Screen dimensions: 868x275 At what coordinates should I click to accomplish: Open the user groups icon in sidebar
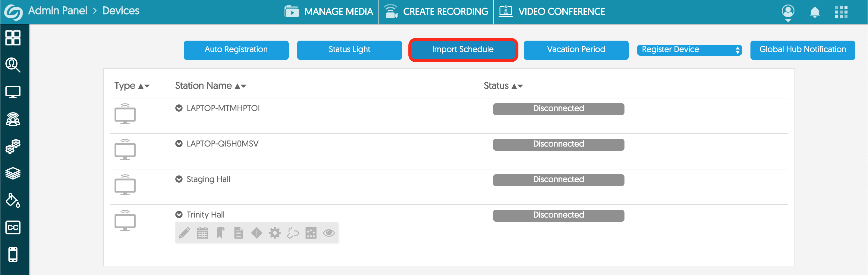point(13,119)
